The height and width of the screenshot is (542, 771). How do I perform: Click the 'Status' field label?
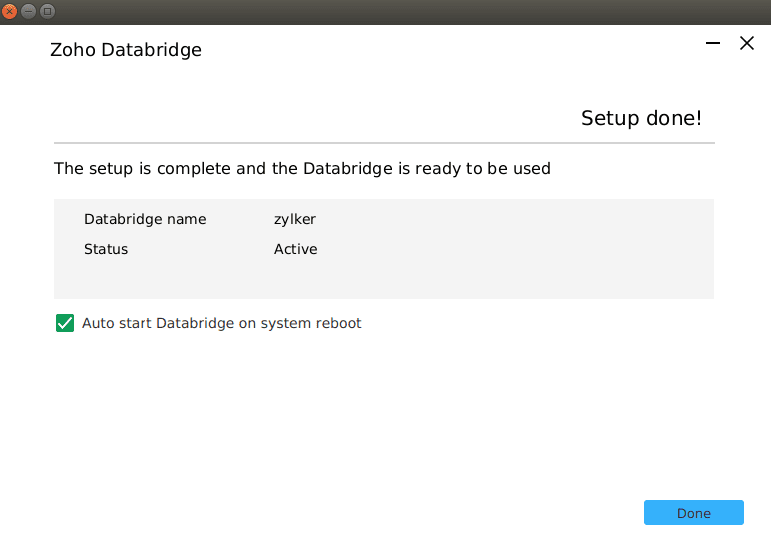(106, 249)
